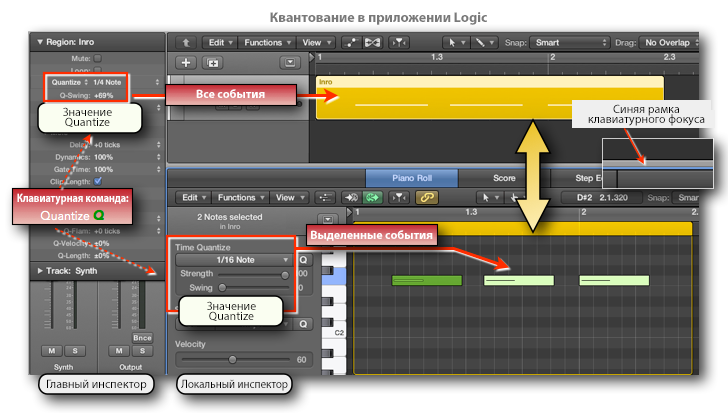Toggle the yellow Link icon in Piano Roll
728x413 pixels.
tap(427, 198)
